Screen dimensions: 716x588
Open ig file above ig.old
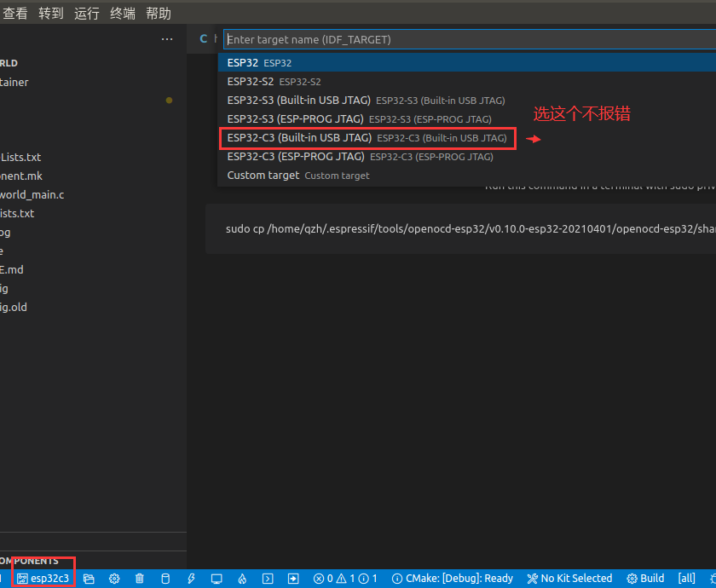[4, 289]
